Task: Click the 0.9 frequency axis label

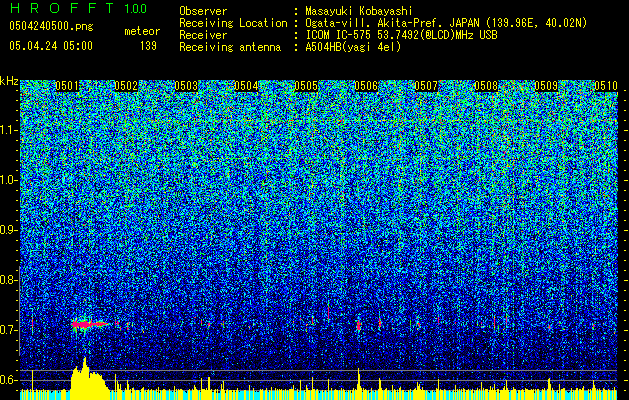Action: tap(9, 230)
